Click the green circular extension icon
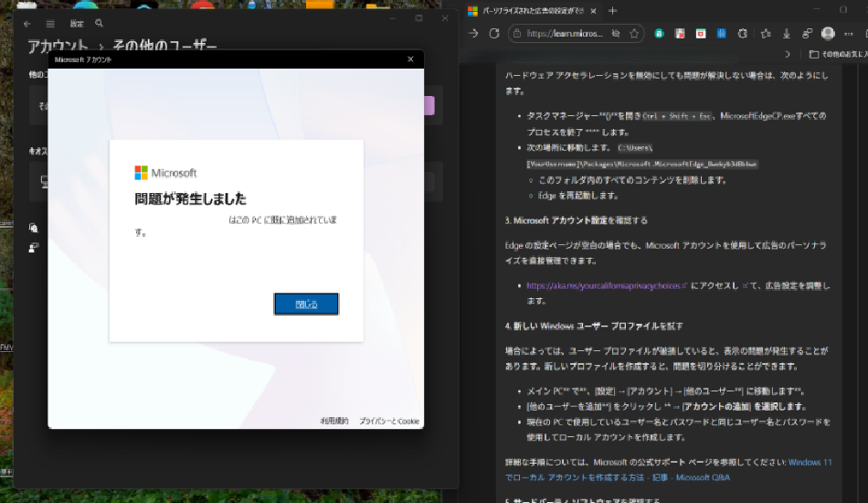868x503 pixels. [x=660, y=34]
